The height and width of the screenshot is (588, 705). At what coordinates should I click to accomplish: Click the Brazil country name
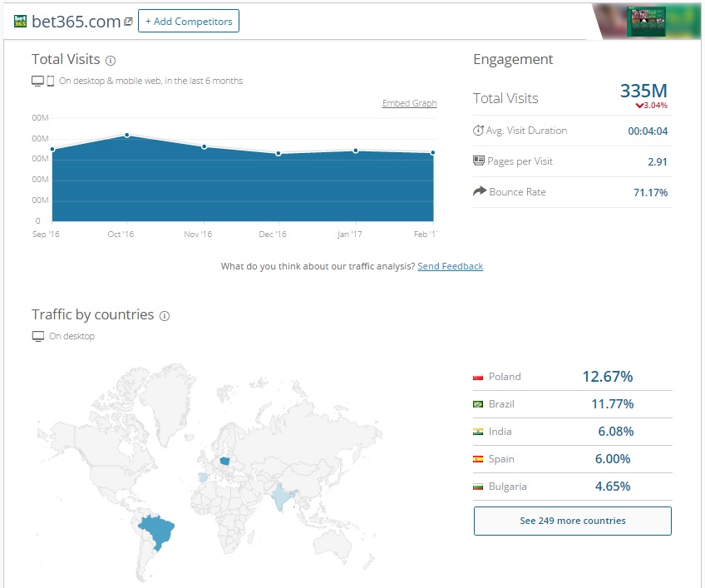click(501, 404)
